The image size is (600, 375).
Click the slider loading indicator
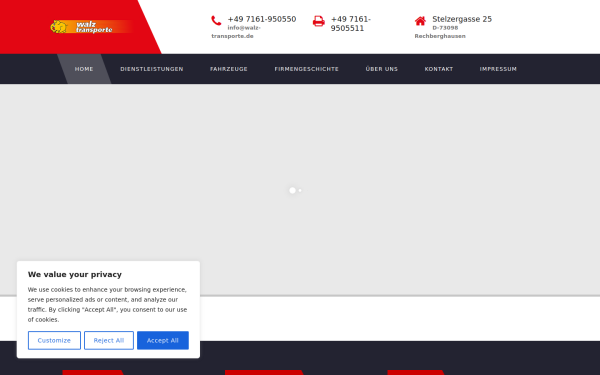pyautogui.click(x=295, y=190)
